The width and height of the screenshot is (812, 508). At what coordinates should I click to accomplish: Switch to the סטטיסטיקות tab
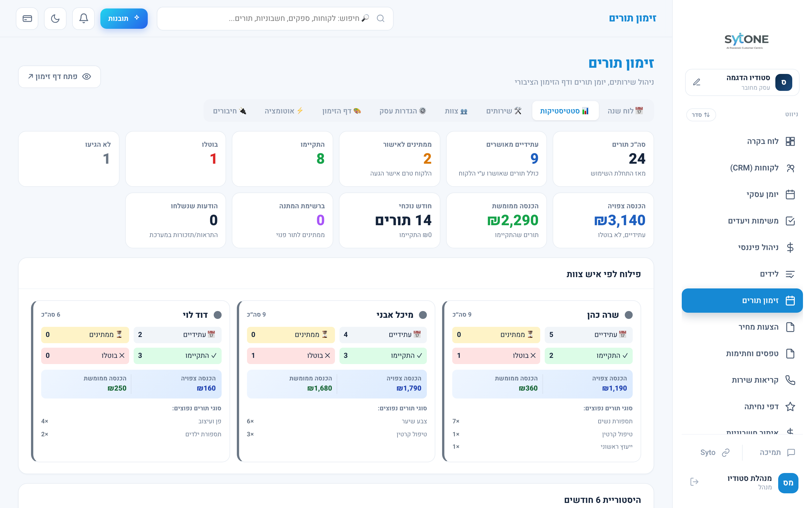point(565,111)
